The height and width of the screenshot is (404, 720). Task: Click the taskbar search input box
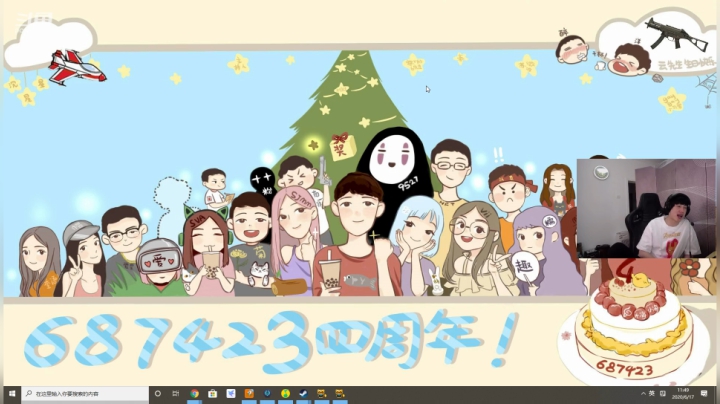click(x=85, y=394)
